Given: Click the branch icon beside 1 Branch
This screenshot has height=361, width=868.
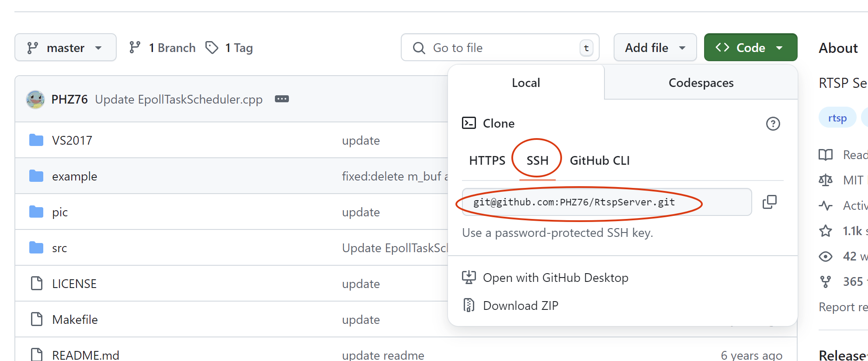Looking at the screenshot, I should (x=135, y=47).
